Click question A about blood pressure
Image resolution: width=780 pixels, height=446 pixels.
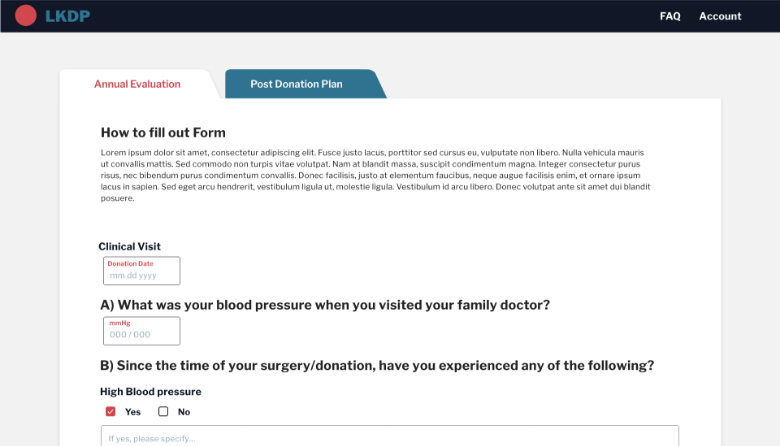pos(325,305)
